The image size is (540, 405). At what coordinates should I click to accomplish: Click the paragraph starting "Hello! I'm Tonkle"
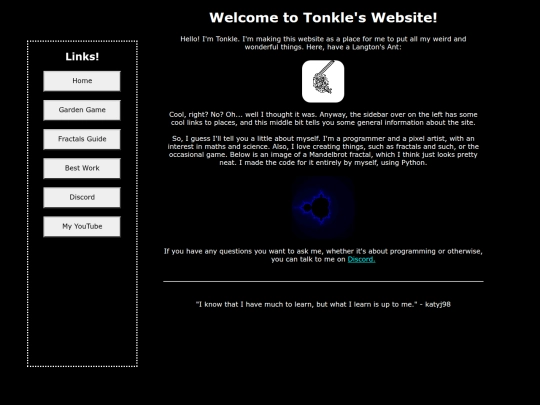point(323,43)
